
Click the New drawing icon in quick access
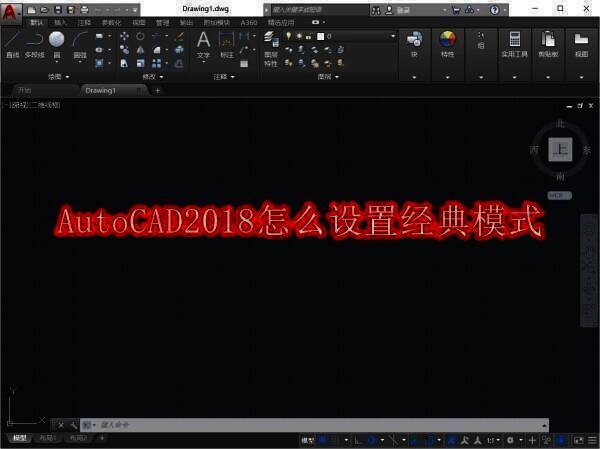click(x=32, y=10)
